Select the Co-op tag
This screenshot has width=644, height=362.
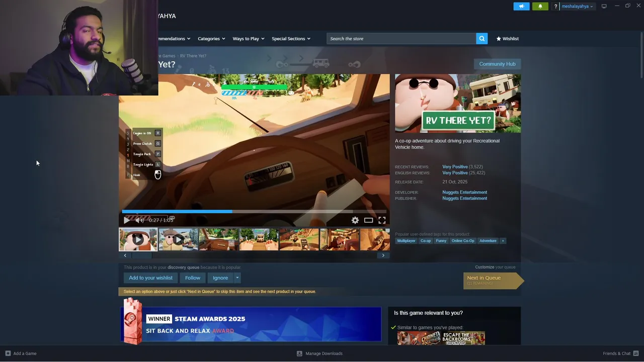point(426,241)
